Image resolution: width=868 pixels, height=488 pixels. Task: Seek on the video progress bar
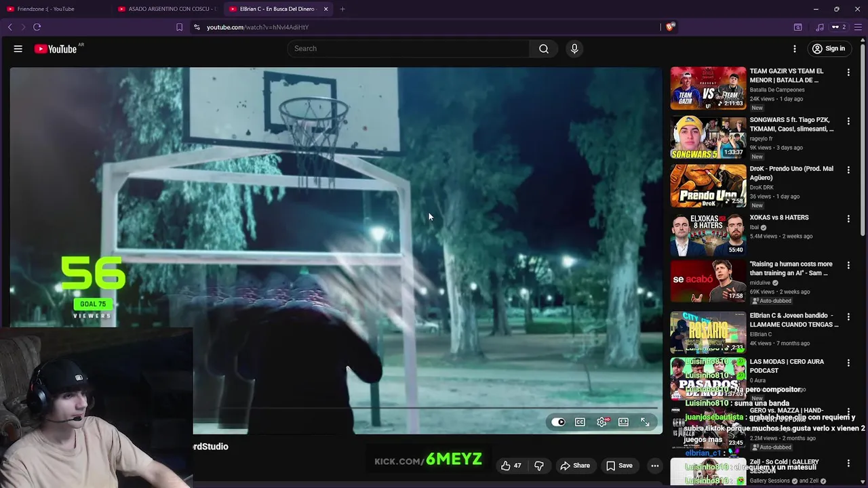426,409
